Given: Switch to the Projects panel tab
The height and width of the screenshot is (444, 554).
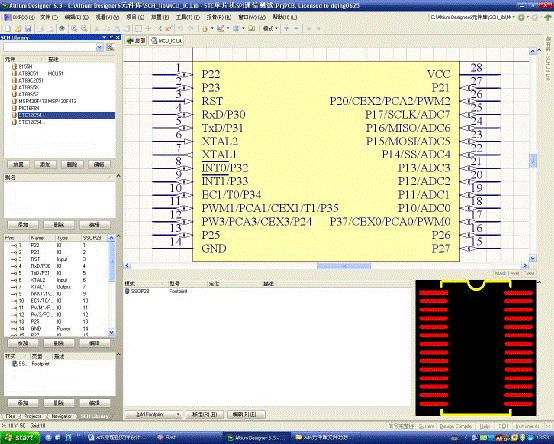Looking at the screenshot, I should tap(34, 416).
